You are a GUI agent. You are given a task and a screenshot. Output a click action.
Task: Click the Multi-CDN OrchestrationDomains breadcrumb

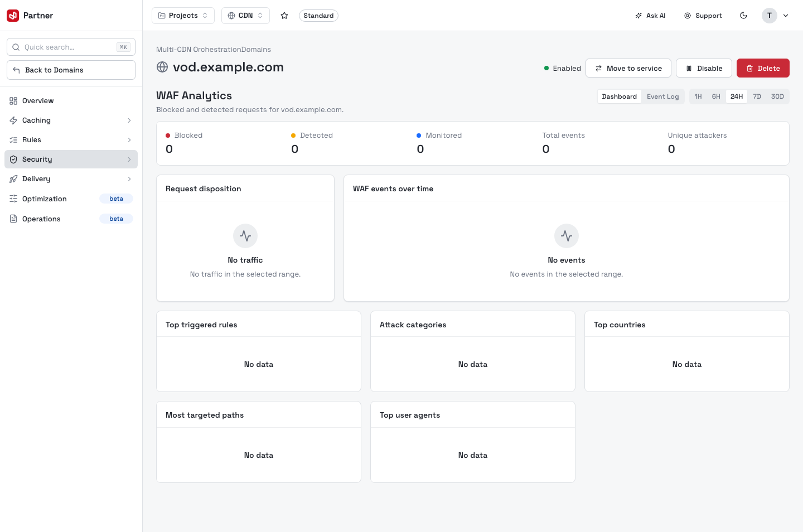coord(214,50)
